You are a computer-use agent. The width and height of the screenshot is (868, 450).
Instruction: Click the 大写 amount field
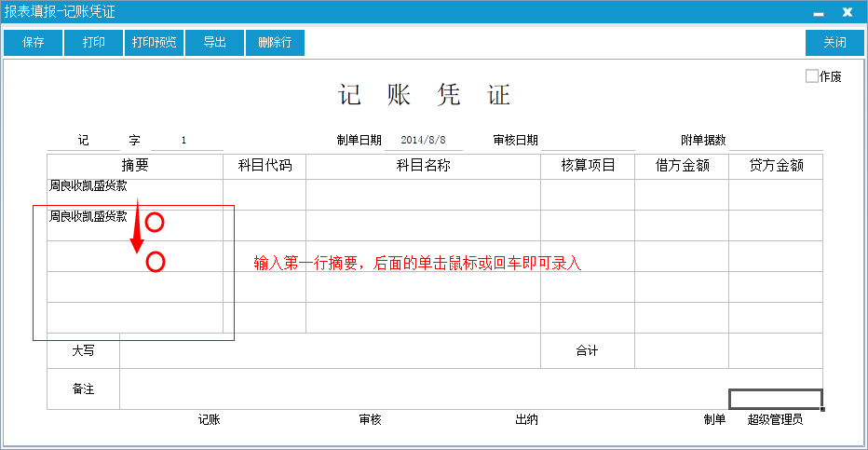[330, 351]
